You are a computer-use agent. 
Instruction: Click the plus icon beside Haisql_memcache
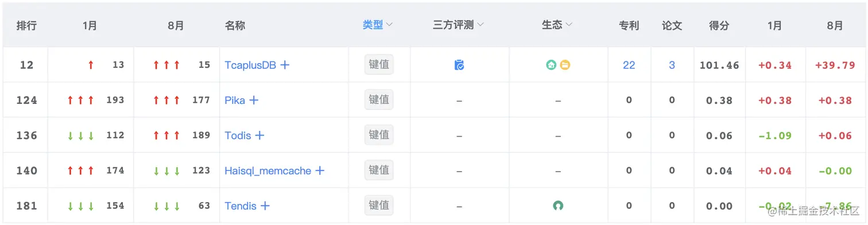(320, 170)
